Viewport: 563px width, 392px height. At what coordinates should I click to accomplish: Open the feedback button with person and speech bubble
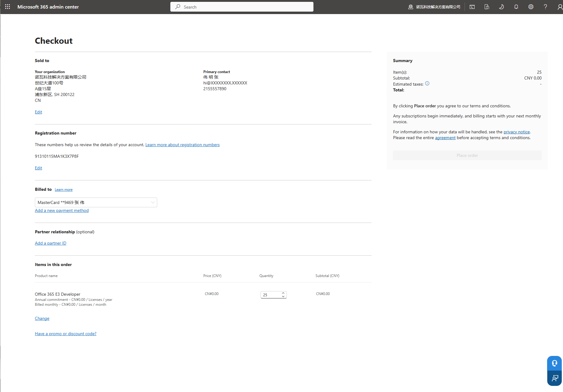[554, 378]
